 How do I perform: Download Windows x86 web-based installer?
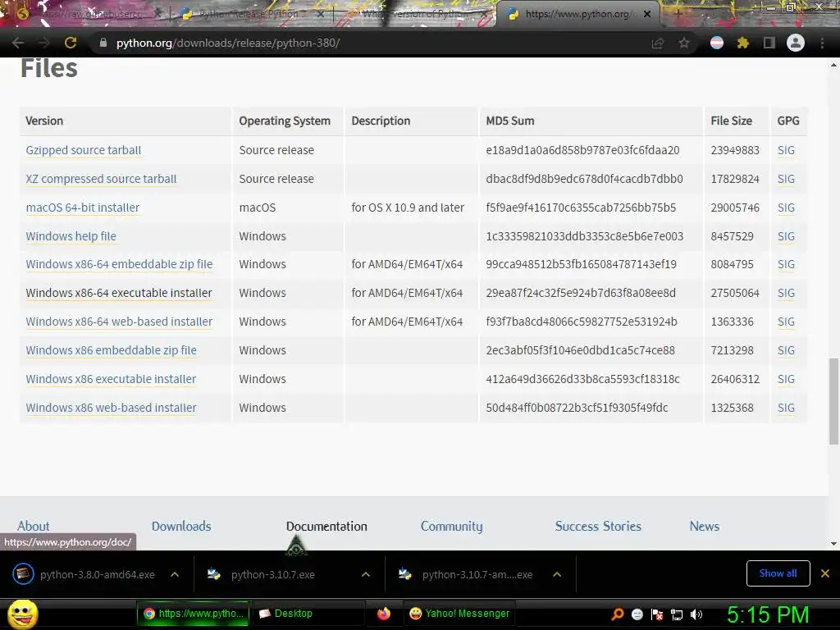(x=111, y=408)
